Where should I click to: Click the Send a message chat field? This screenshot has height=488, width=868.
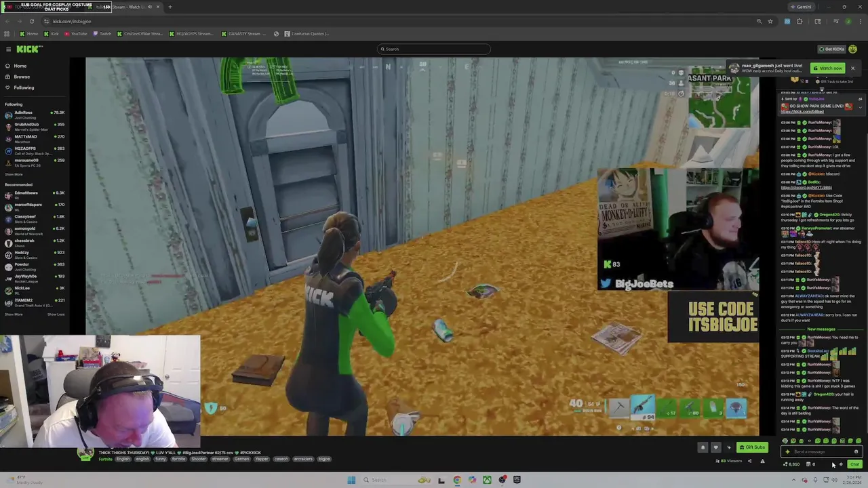pyautogui.click(x=821, y=451)
